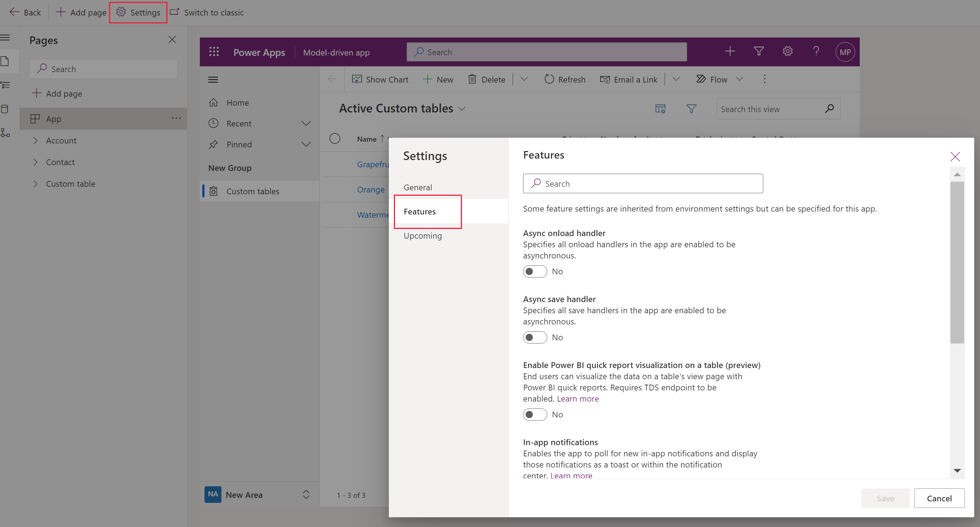Scroll down the Features settings panel

tap(958, 470)
